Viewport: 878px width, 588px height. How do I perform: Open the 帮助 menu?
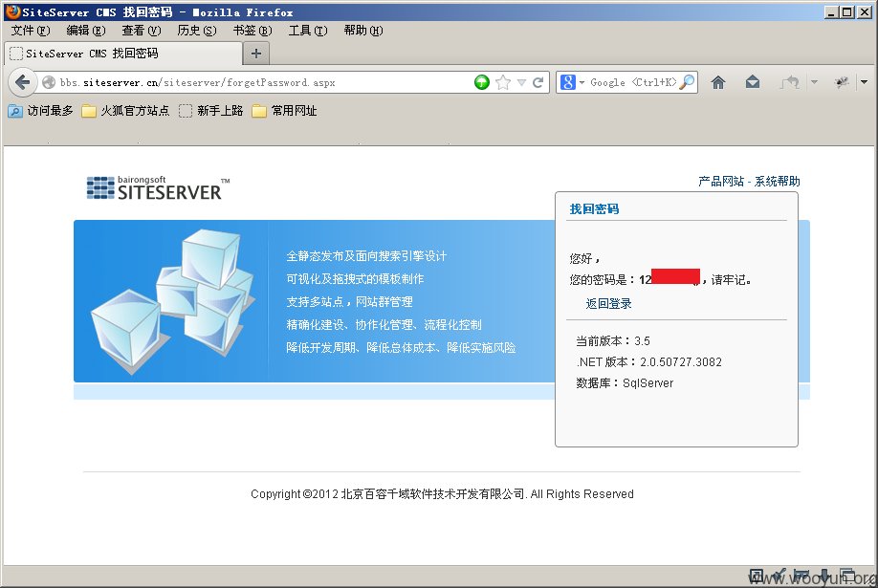click(x=363, y=31)
